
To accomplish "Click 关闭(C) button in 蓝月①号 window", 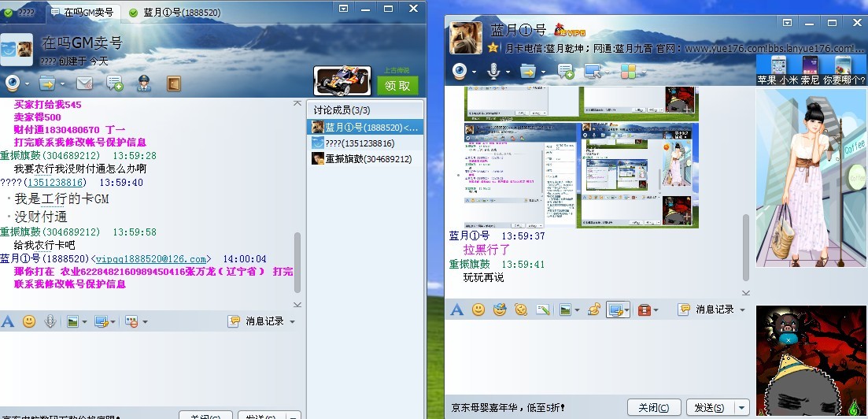I will [x=653, y=408].
